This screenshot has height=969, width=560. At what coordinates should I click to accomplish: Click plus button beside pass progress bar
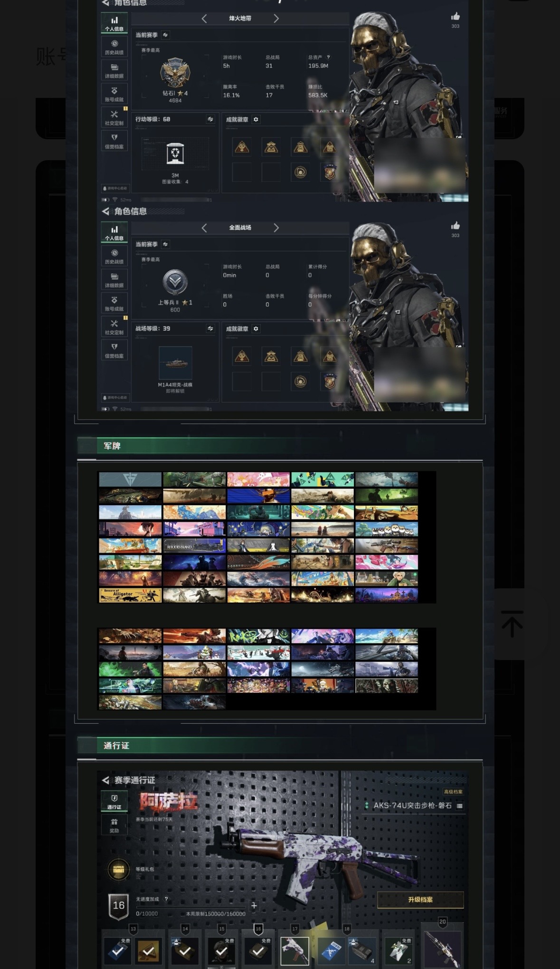pyautogui.click(x=254, y=906)
